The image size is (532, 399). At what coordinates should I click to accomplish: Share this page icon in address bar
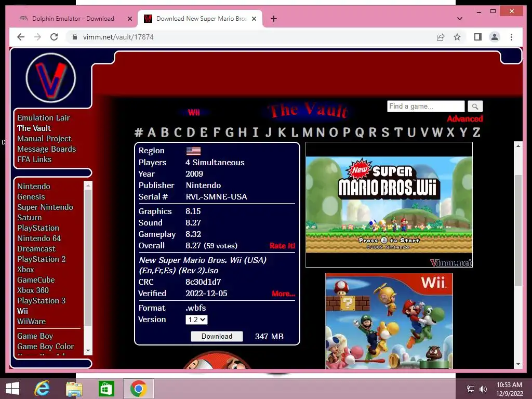[x=441, y=37]
